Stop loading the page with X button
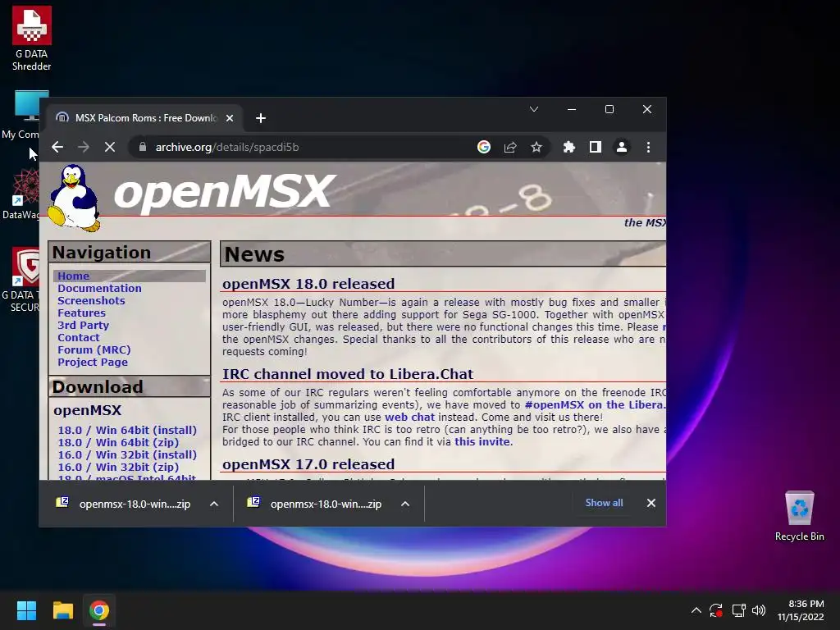Screen dimensions: 840x630 110,147
